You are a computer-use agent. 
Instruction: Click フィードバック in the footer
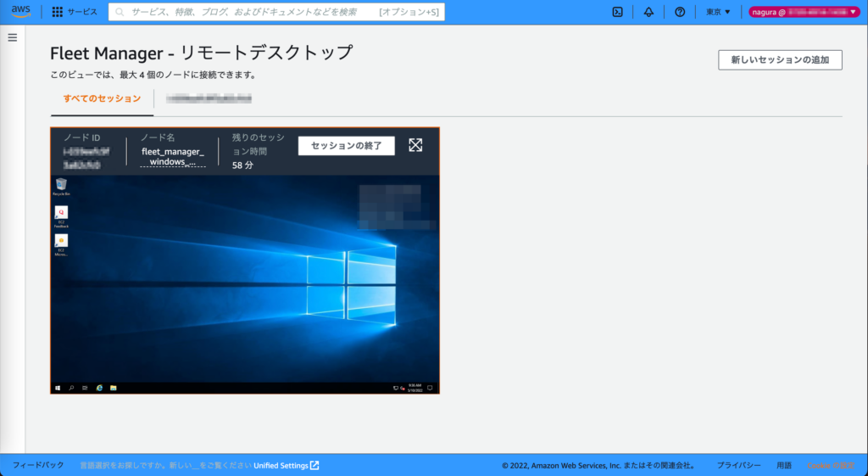38,465
